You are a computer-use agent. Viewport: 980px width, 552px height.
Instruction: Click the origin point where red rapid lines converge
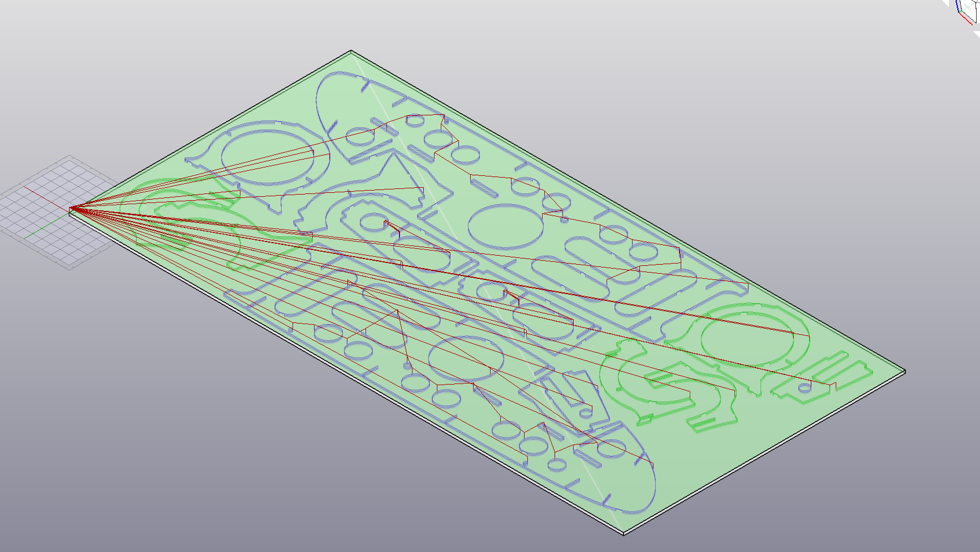pyautogui.click(x=71, y=209)
